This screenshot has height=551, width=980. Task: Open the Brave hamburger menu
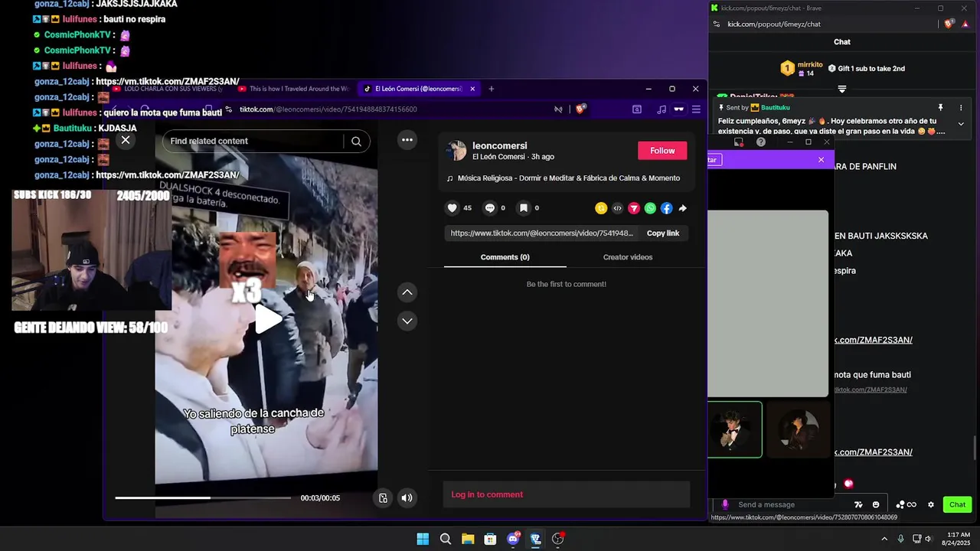[696, 109]
